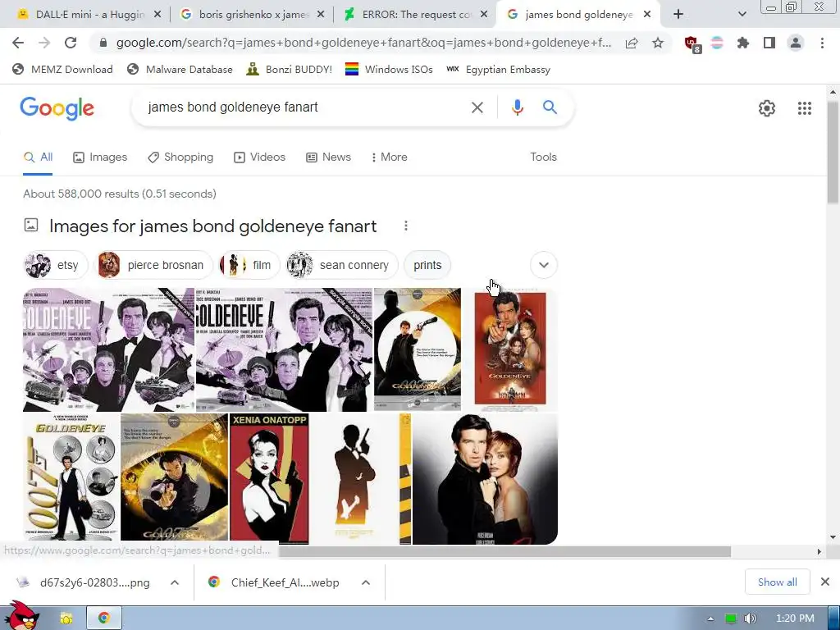The image size is (840, 630).
Task: Select the News search tab
Action: (x=328, y=157)
